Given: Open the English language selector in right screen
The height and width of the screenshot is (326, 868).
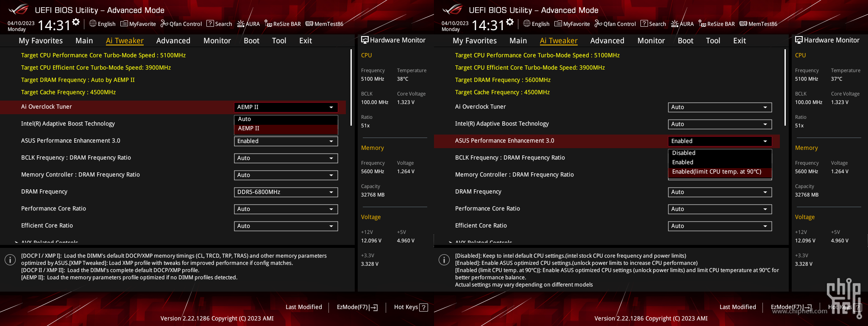Looking at the screenshot, I should (x=536, y=24).
